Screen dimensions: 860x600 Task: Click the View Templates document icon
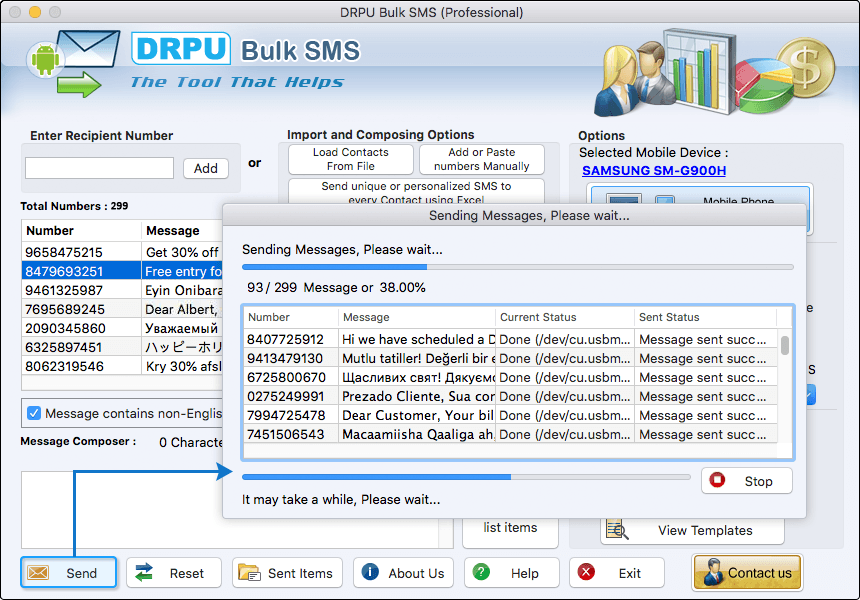point(616,530)
